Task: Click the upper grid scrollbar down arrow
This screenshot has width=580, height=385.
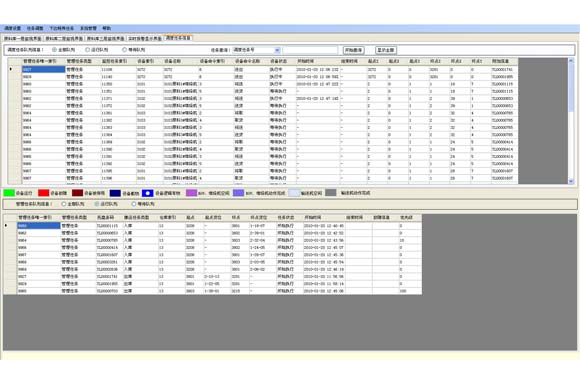Action: (x=571, y=181)
